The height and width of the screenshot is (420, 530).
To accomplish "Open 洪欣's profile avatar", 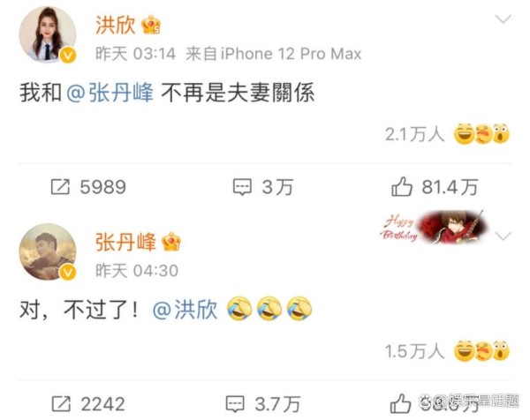I will 48,34.
